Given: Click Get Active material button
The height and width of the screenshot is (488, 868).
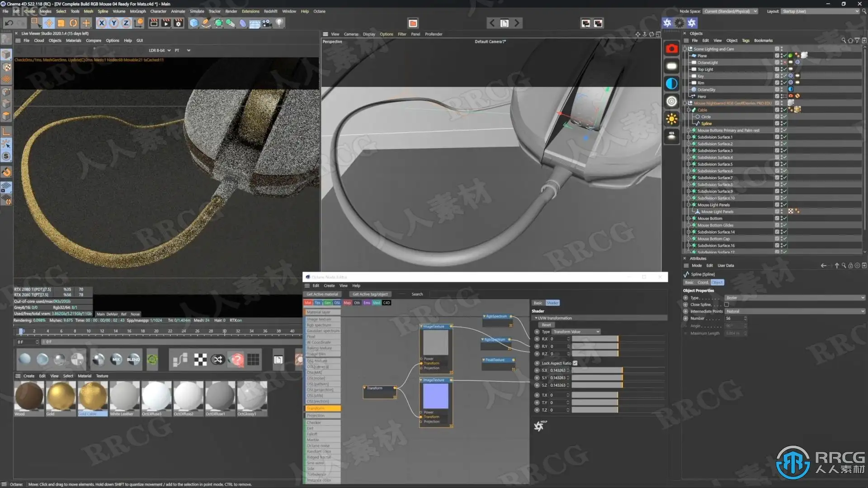Looking at the screenshot, I should (x=322, y=294).
